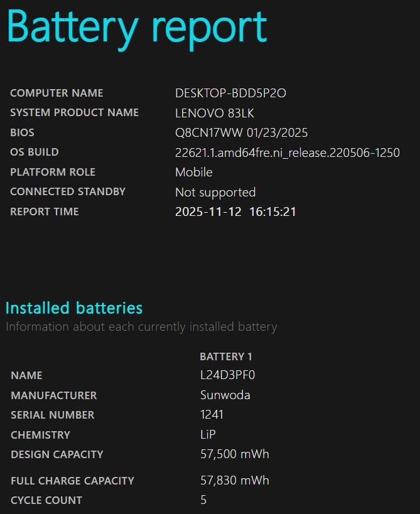The image size is (420, 514).
Task: Click the installed battery information subtitle
Action: pos(141,327)
